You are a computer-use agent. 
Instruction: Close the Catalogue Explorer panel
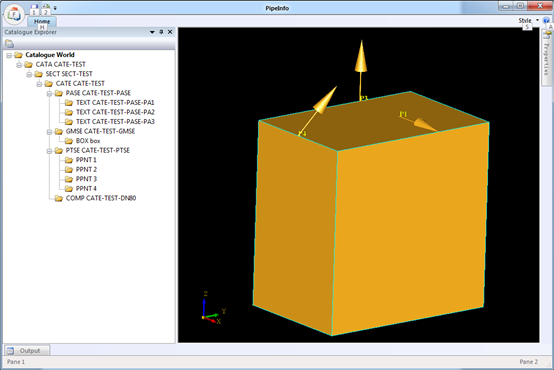pyautogui.click(x=170, y=32)
